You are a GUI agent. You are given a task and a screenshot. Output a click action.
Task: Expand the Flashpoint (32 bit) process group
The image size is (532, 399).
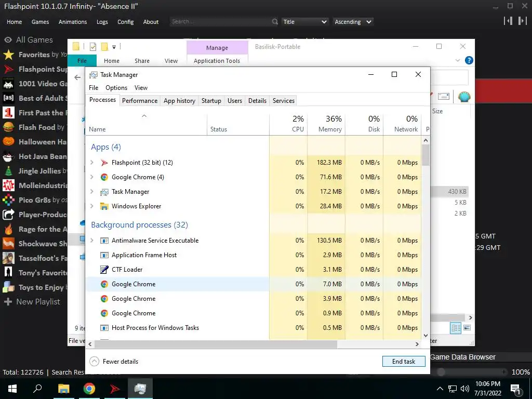point(91,163)
